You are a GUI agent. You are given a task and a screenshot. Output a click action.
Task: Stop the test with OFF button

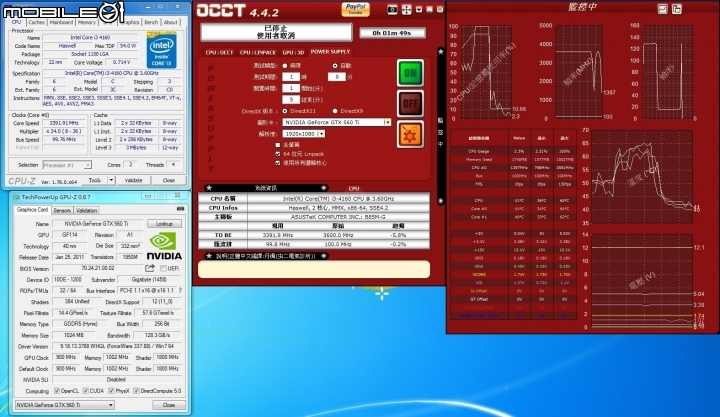pyautogui.click(x=410, y=103)
